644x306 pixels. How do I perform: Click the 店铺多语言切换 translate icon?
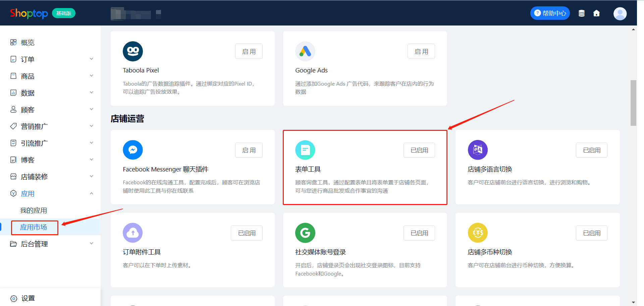[478, 150]
